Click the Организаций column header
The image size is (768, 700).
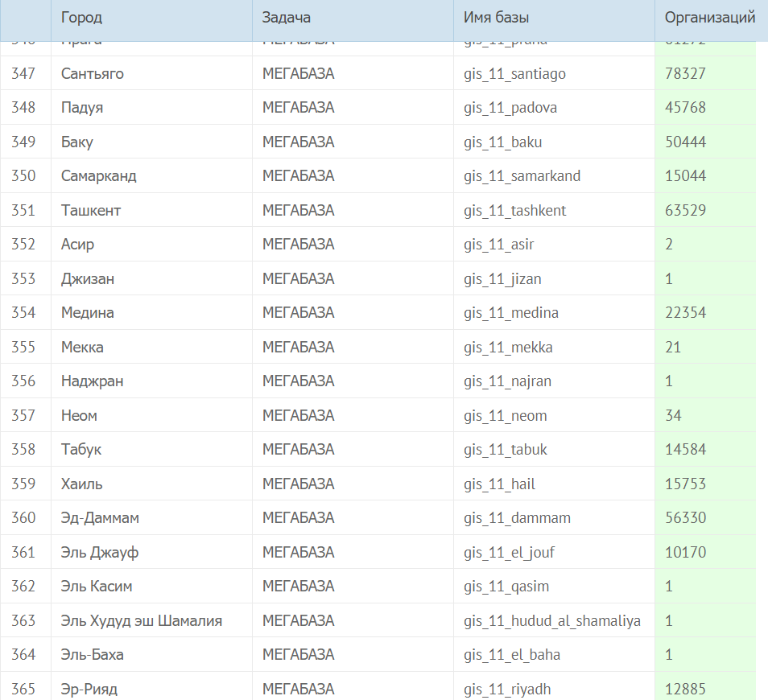[x=709, y=18]
